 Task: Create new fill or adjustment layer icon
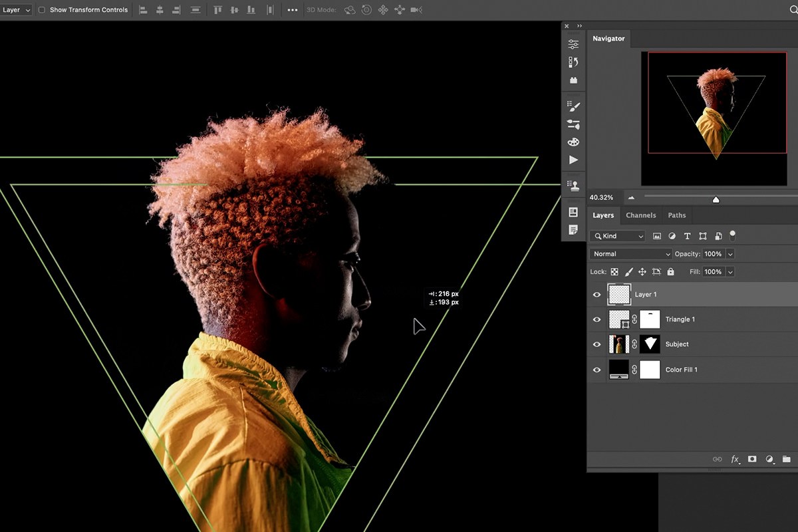point(769,459)
